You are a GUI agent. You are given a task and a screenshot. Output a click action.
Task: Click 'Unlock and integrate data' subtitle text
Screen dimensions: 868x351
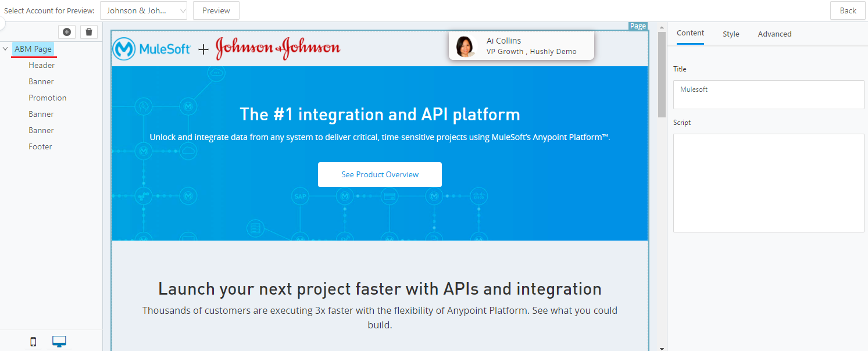[380, 138]
